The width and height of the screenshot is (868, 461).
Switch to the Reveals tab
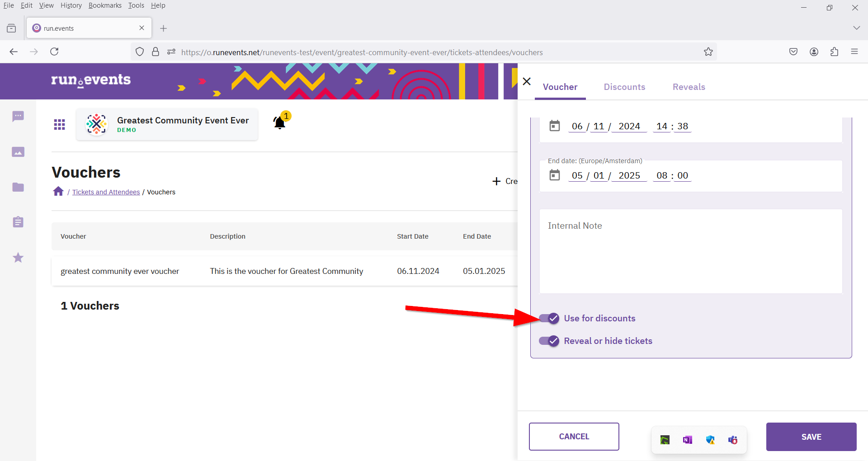click(x=689, y=87)
